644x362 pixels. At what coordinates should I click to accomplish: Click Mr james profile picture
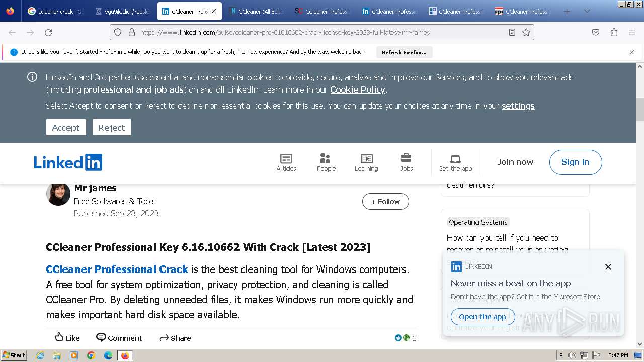coord(58,194)
